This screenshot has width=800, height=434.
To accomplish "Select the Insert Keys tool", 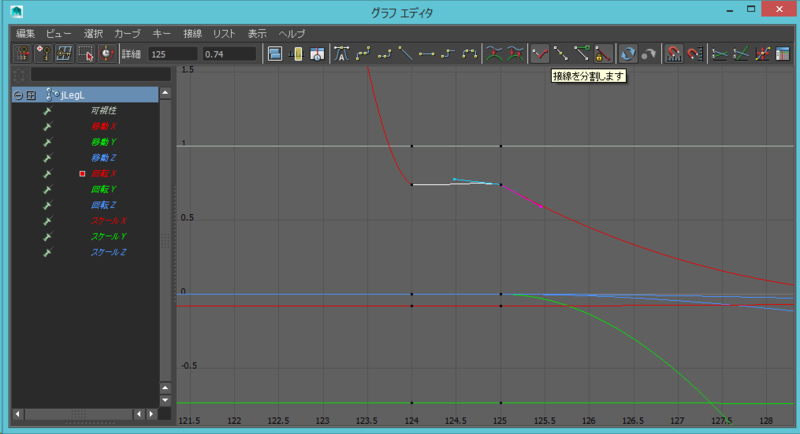I will (x=43, y=54).
